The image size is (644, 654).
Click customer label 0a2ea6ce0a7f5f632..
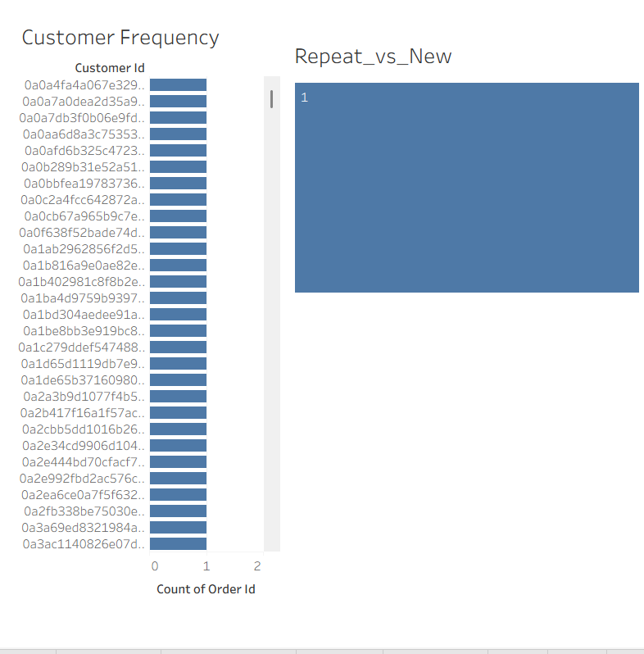coord(83,495)
